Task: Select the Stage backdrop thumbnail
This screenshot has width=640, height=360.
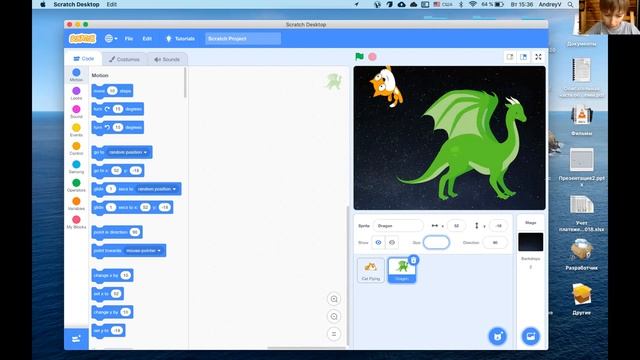Action: tap(531, 242)
